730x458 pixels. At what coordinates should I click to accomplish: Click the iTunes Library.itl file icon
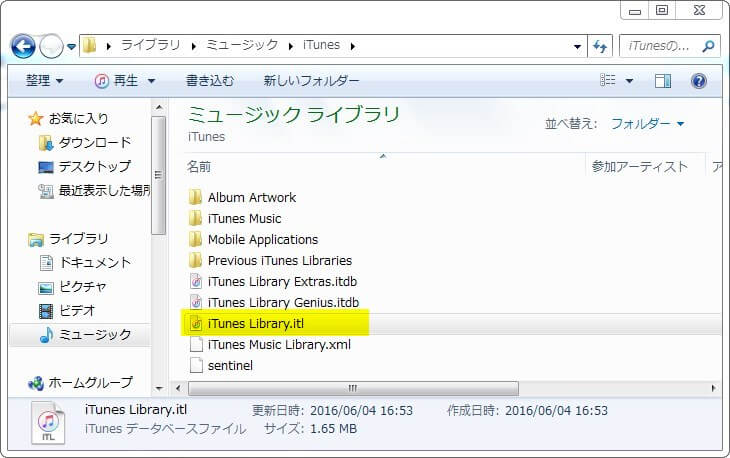196,323
